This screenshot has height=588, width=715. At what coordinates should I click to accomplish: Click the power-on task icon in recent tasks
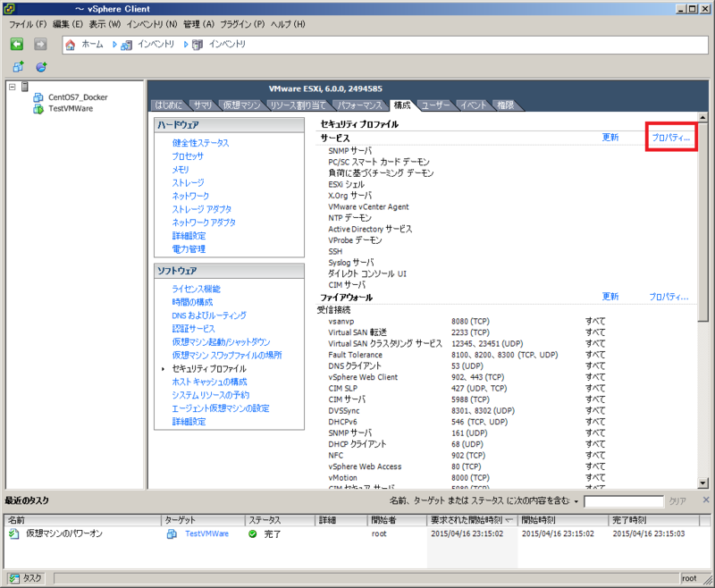click(14, 533)
